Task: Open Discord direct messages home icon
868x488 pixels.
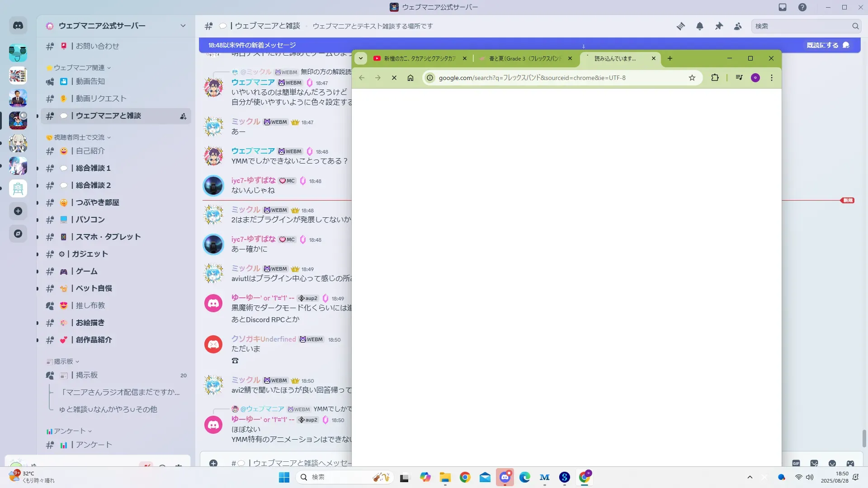Action: [x=18, y=26]
